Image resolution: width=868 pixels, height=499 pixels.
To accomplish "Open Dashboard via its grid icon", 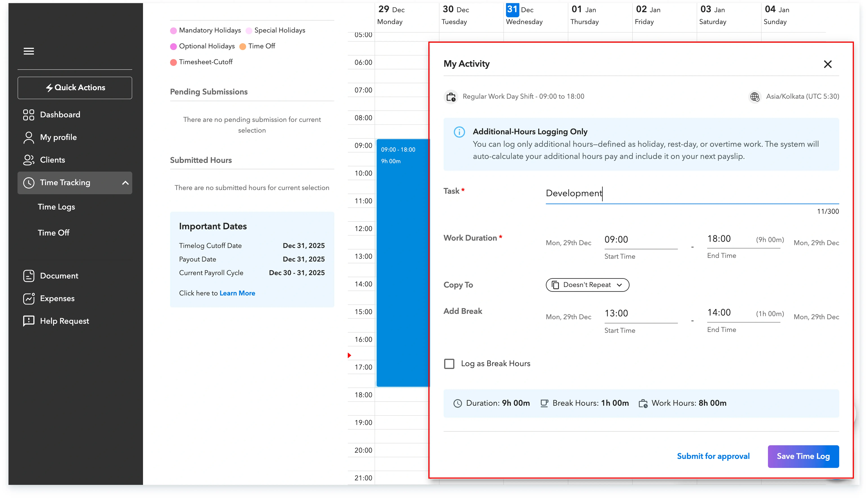I will click(29, 115).
